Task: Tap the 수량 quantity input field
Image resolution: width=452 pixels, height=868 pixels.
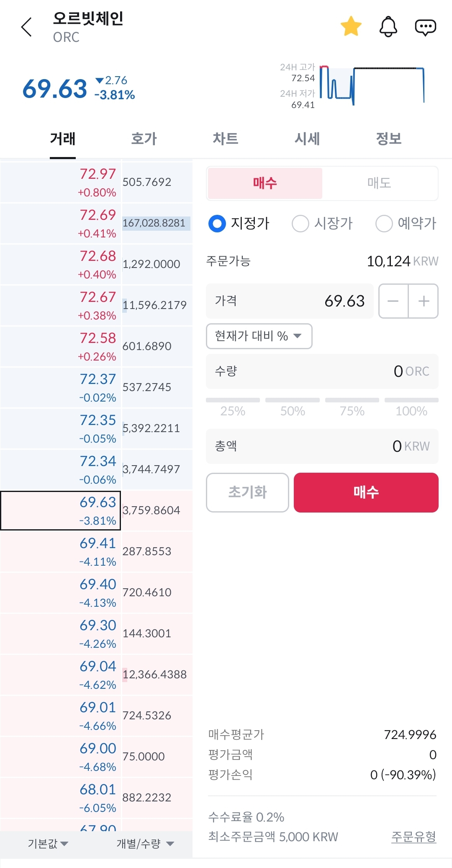Action: [x=322, y=371]
